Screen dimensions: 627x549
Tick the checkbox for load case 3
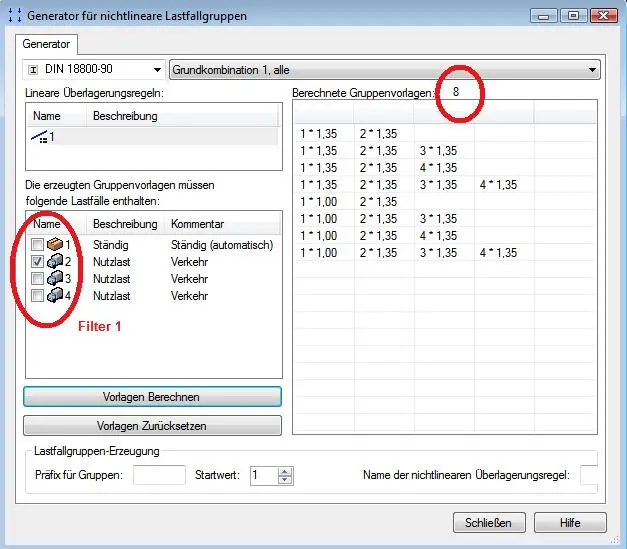pyautogui.click(x=37, y=278)
